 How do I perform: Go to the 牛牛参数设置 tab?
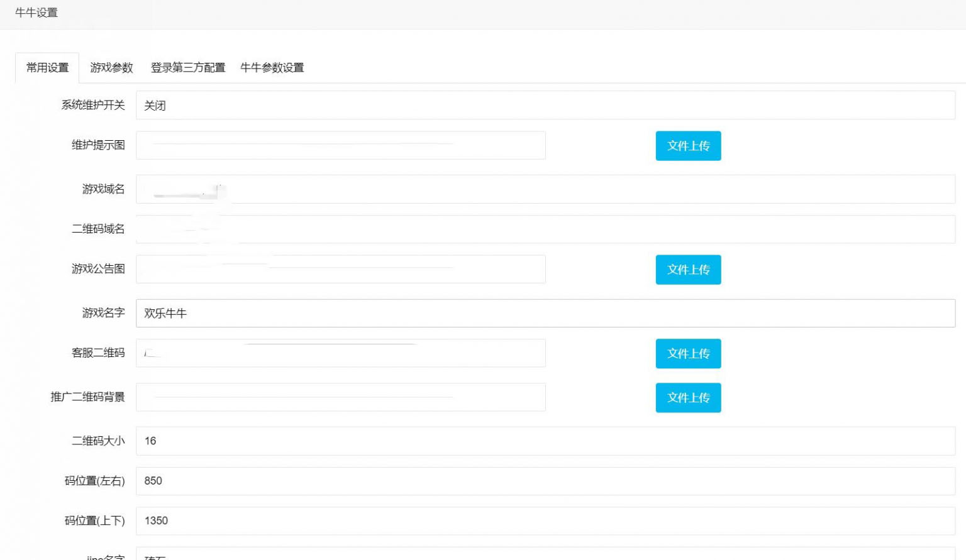pos(272,68)
